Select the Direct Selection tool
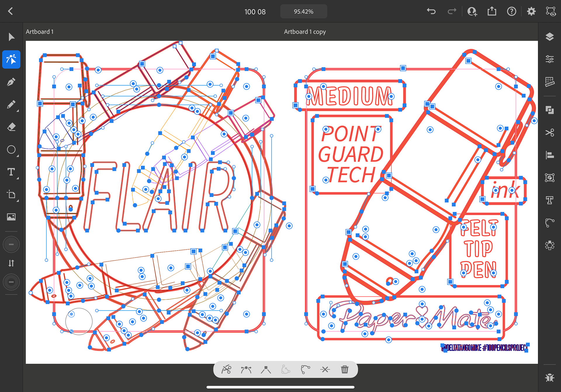Screen dimensions: 561x392 coord(11,59)
